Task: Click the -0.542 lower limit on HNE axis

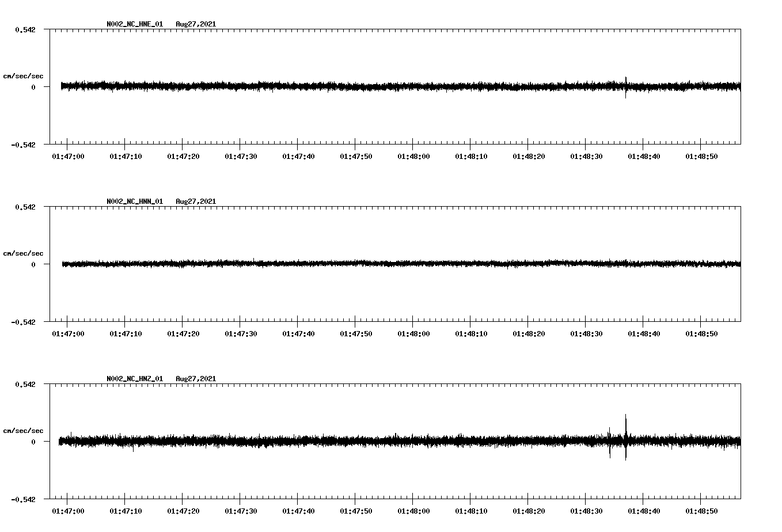Action: (x=23, y=145)
